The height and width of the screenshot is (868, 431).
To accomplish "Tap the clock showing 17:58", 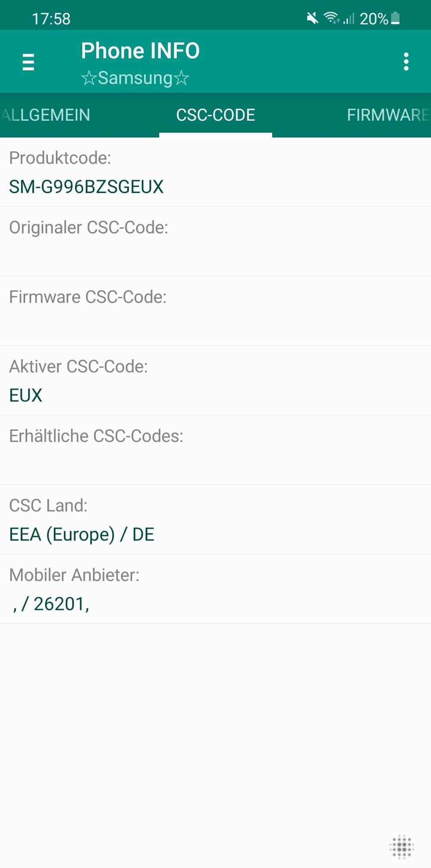I will point(51,19).
